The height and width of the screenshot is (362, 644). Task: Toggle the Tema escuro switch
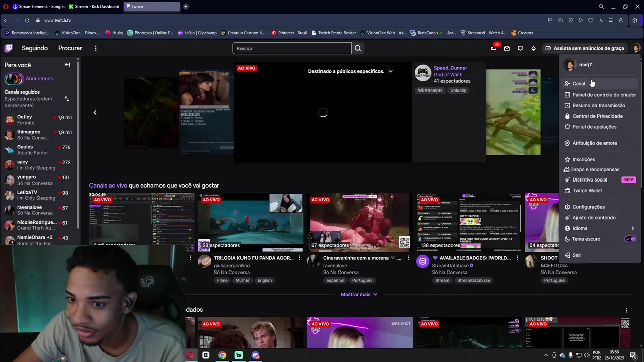[630, 239]
